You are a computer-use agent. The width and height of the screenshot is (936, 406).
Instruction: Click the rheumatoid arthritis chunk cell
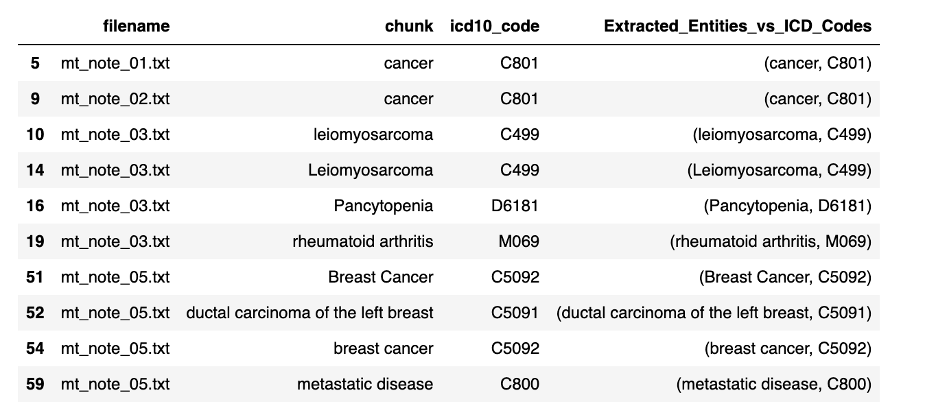click(x=363, y=241)
